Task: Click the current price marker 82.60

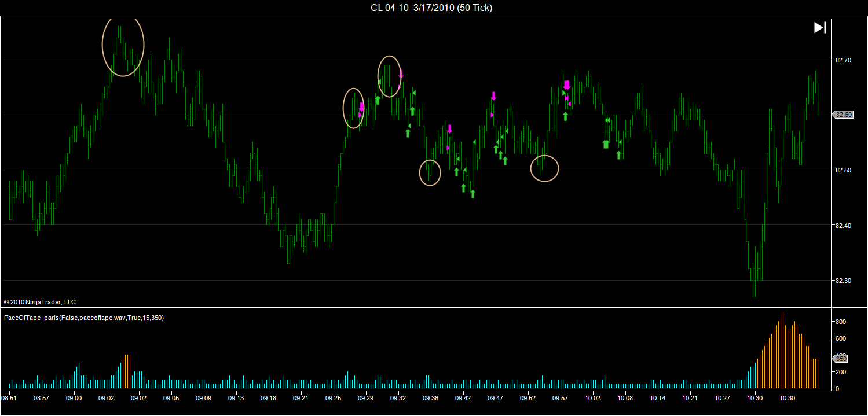Action: coord(843,115)
